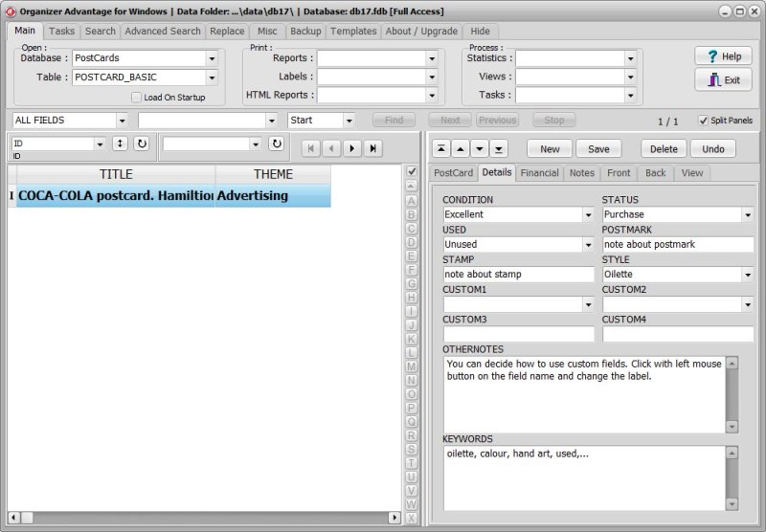Open the Front tab in record panel
Screen dimensions: 766x532
point(619,173)
